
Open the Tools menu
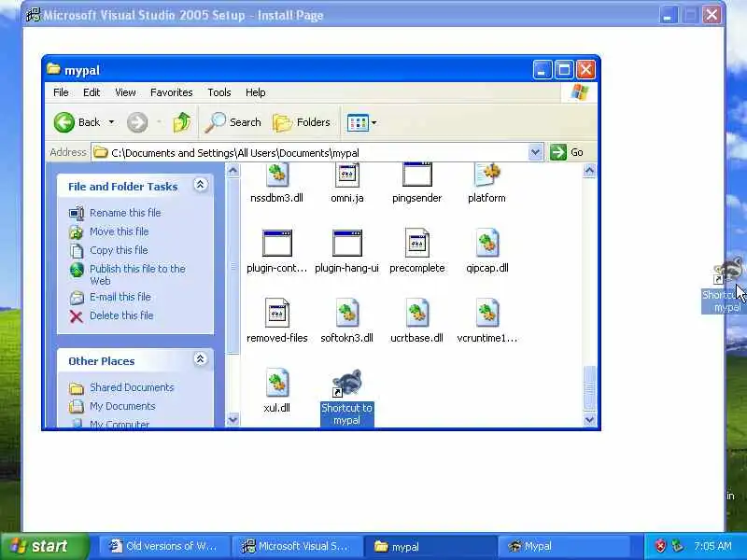pos(219,92)
